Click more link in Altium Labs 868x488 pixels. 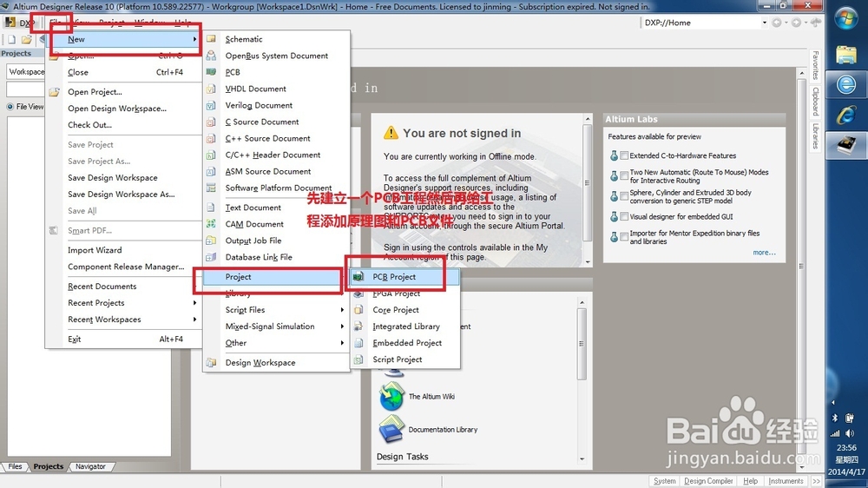pyautogui.click(x=764, y=253)
